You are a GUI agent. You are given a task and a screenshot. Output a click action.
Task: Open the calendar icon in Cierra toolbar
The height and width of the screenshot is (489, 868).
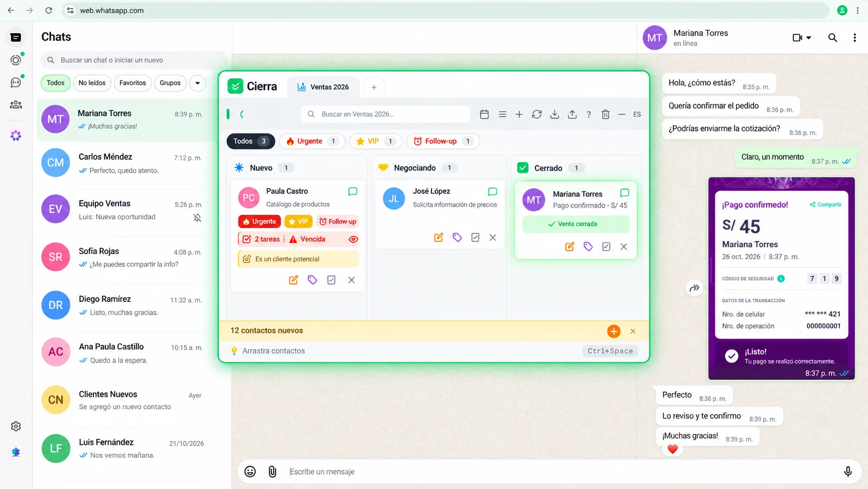pos(484,114)
